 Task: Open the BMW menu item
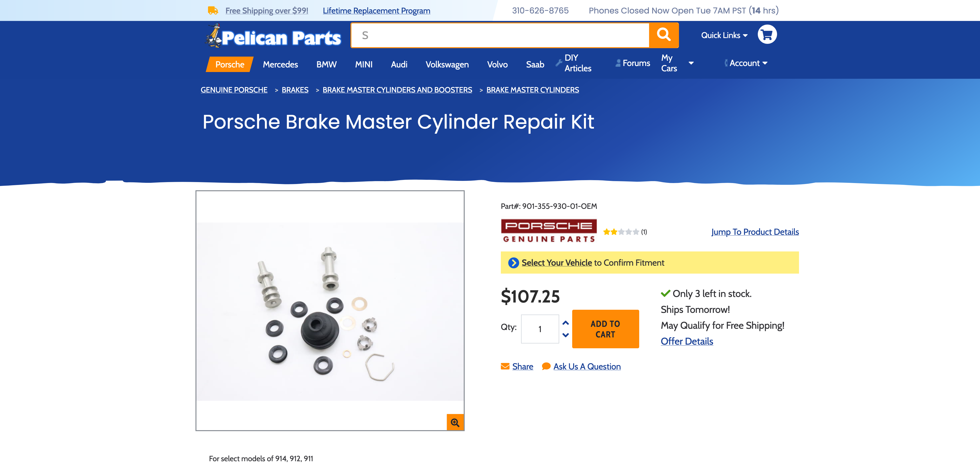pos(326,64)
